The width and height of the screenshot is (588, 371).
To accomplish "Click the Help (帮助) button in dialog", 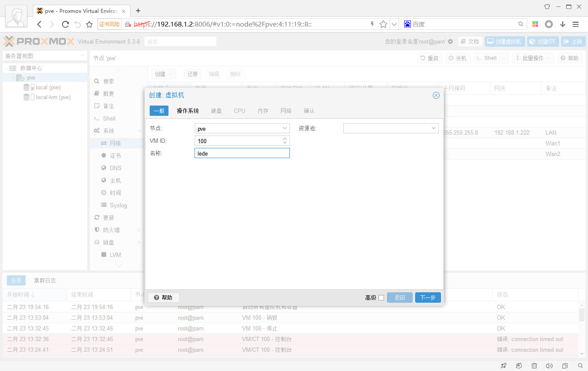I will 163,297.
